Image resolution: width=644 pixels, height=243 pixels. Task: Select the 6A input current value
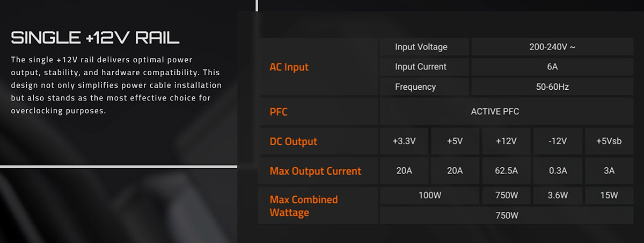click(552, 67)
